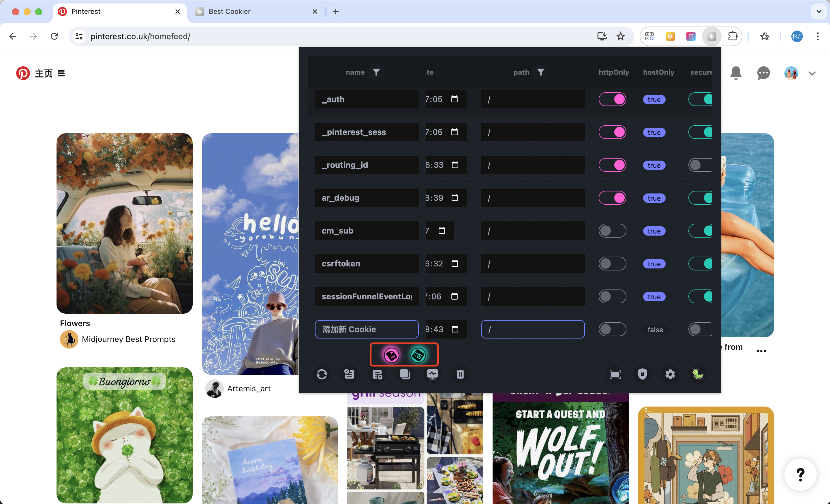Screen dimensions: 830x504
Task: Open the shield lock protection icon
Action: [x=642, y=374]
